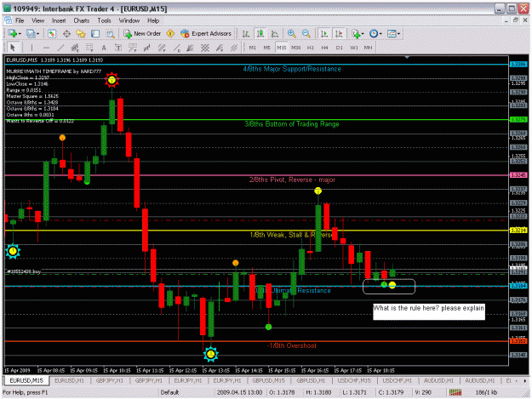Screen dimensions: 532x399
Task: Click the New Order button
Action: point(142,33)
